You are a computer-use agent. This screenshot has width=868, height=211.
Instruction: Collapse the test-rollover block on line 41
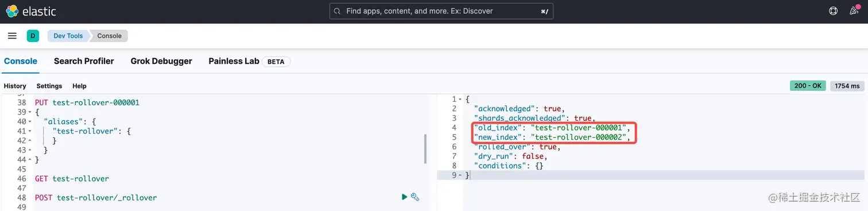pyautogui.click(x=29, y=131)
